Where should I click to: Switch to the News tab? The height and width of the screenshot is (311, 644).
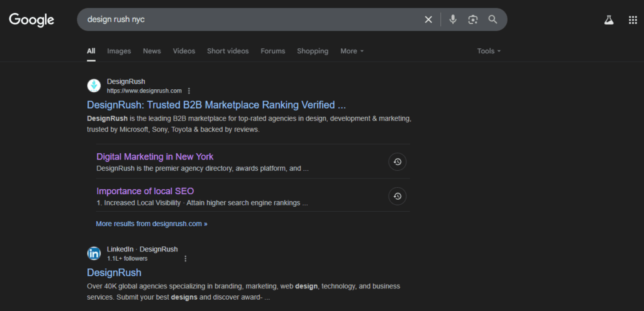152,51
